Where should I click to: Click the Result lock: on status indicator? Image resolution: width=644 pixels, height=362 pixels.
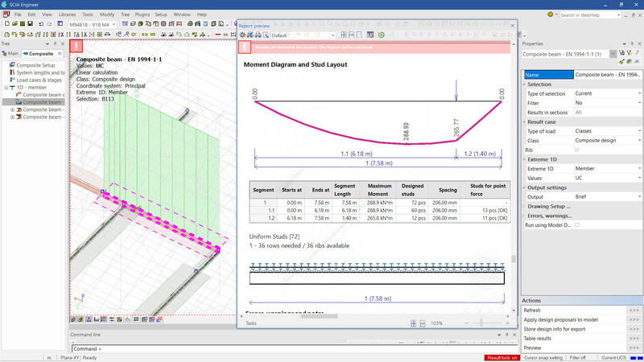(502, 358)
